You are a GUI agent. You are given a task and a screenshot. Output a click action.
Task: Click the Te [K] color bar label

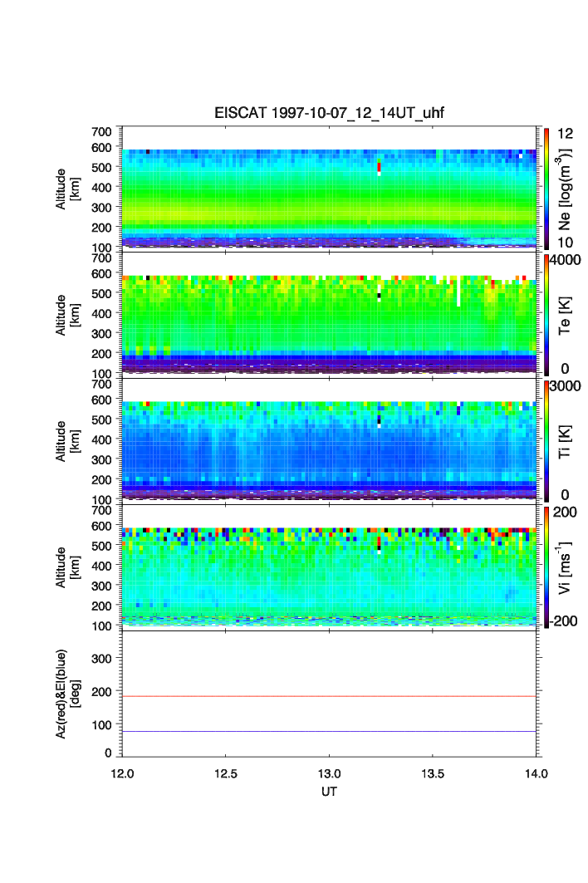click(565, 316)
